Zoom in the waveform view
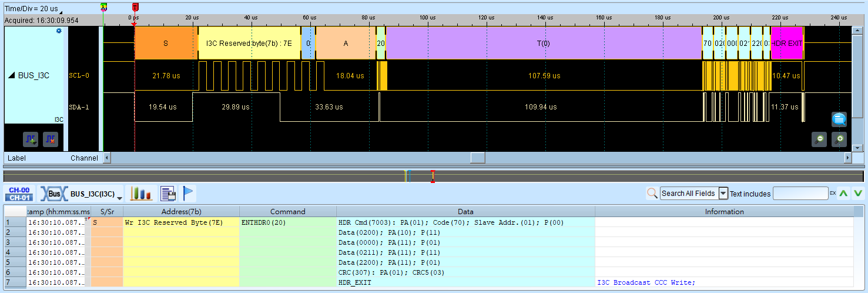This screenshot has height=293, width=868. (x=840, y=139)
